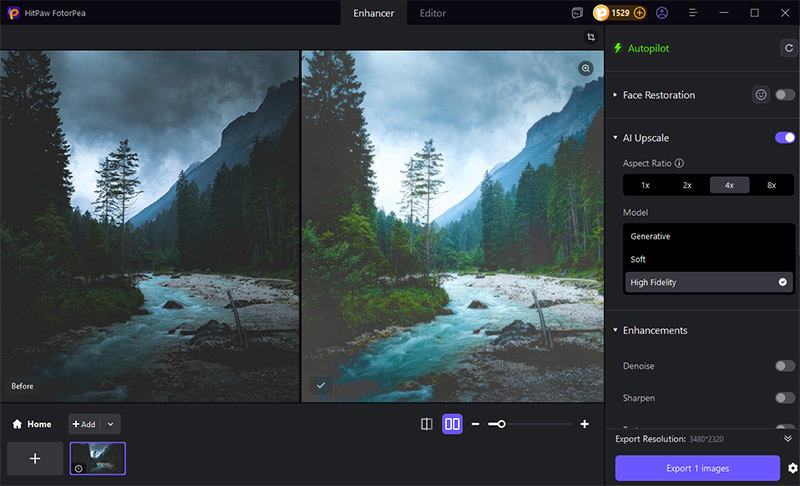Viewport: 800px width, 486px height.
Task: Click Export 1 images button
Action: 697,468
